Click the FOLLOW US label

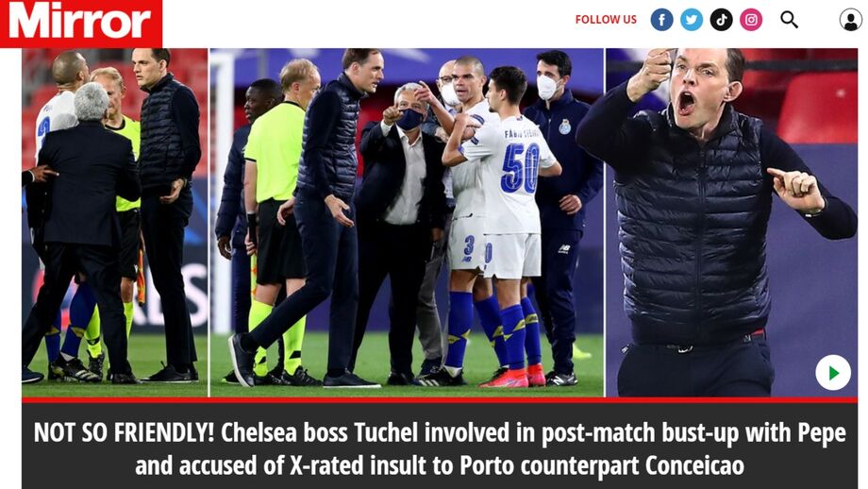[606, 20]
